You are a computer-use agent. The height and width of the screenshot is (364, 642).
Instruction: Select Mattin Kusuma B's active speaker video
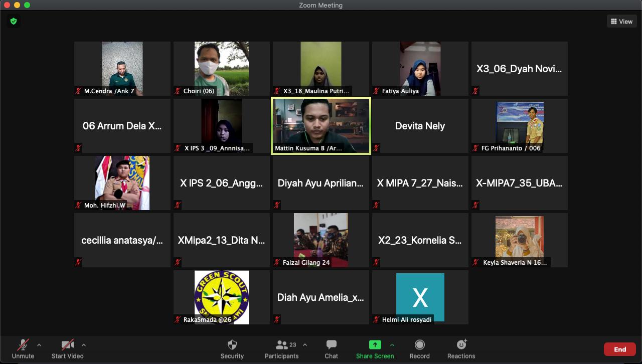(321, 126)
